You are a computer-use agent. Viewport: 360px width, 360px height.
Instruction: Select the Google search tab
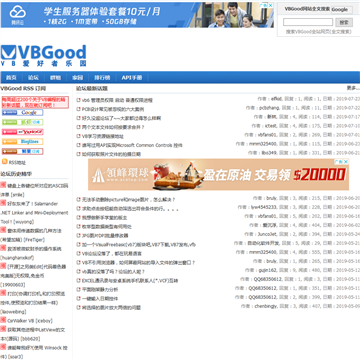340,10
